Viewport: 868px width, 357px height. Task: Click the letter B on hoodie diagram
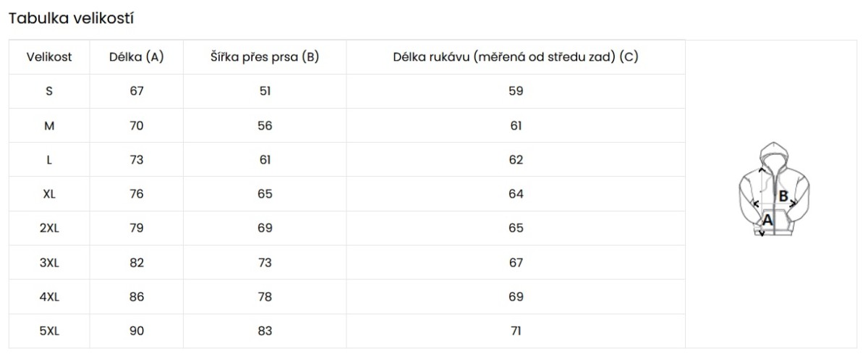pos(783,196)
